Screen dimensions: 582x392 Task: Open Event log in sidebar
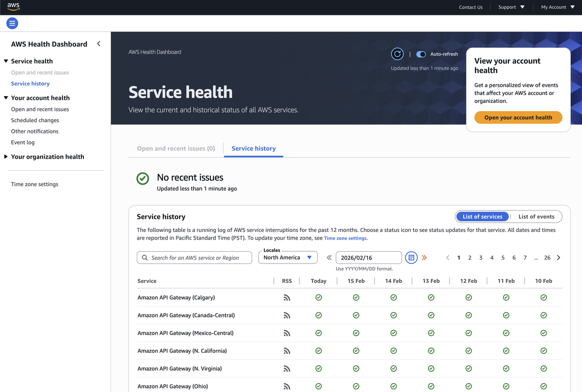coord(23,142)
